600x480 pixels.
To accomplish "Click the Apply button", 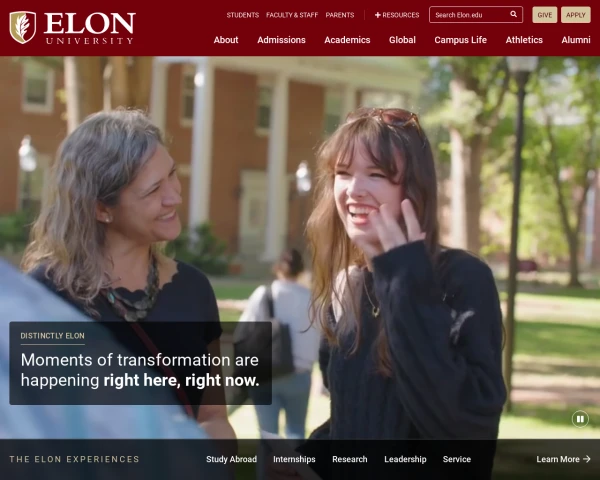I will coord(576,15).
